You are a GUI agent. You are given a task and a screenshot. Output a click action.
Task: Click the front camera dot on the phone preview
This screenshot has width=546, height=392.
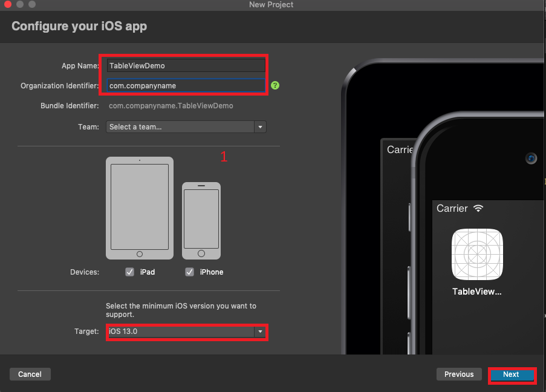coord(531,158)
